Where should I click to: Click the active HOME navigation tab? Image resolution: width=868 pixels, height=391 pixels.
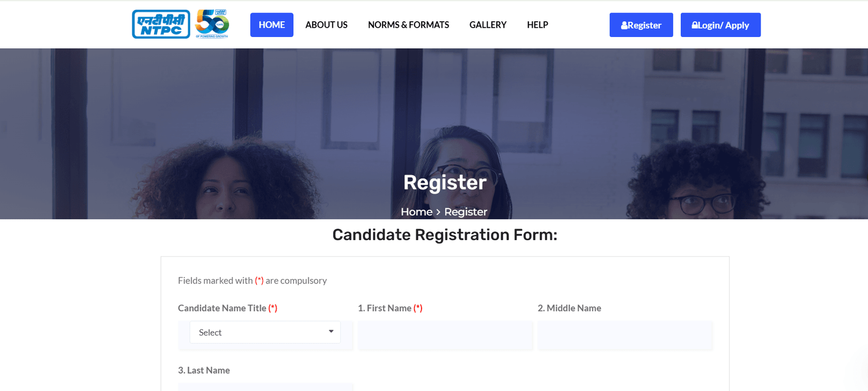pyautogui.click(x=271, y=25)
